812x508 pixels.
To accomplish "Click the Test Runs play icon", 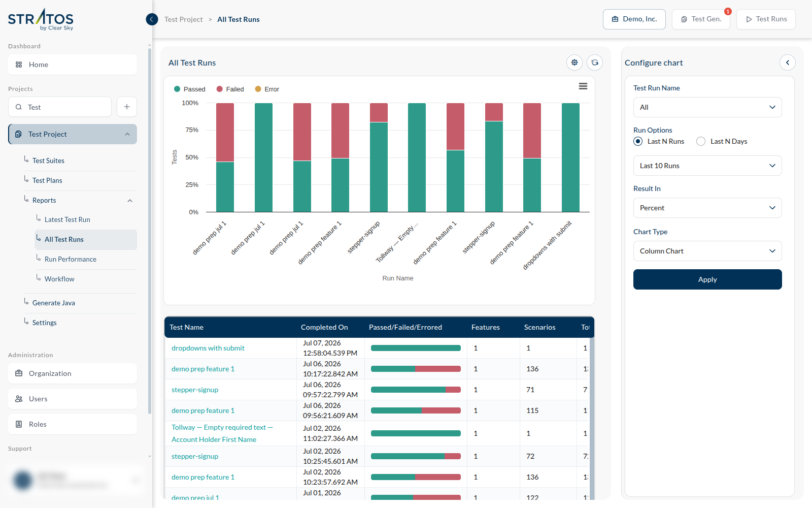I will pos(749,19).
